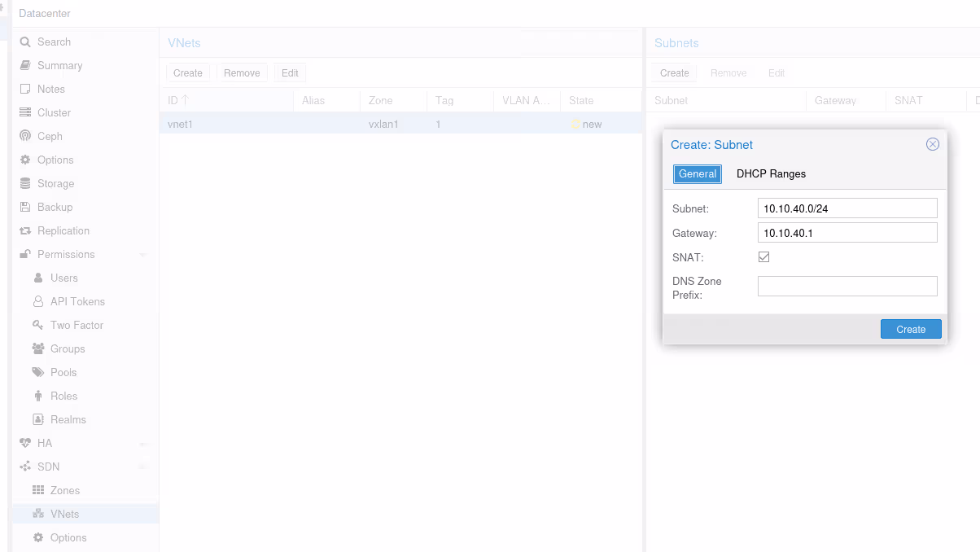The height and width of the screenshot is (552, 980).
Task: Click the Backup floppy disk icon
Action: 25,207
